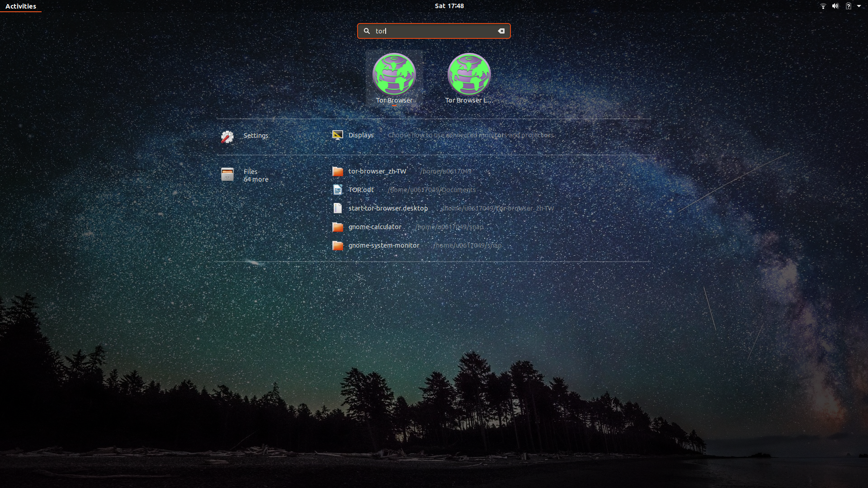Open the 'TOR.odt' result row text
Image resolution: width=868 pixels, height=488 pixels.
361,190
